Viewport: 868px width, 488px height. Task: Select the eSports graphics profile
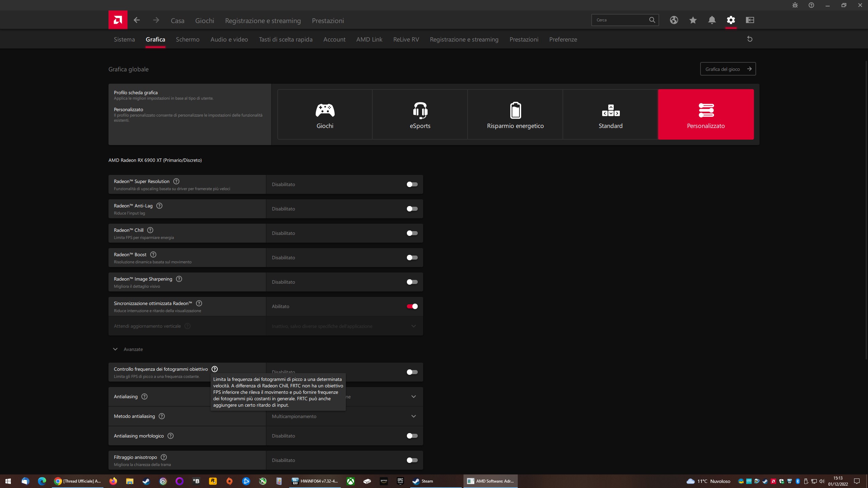[x=420, y=114]
